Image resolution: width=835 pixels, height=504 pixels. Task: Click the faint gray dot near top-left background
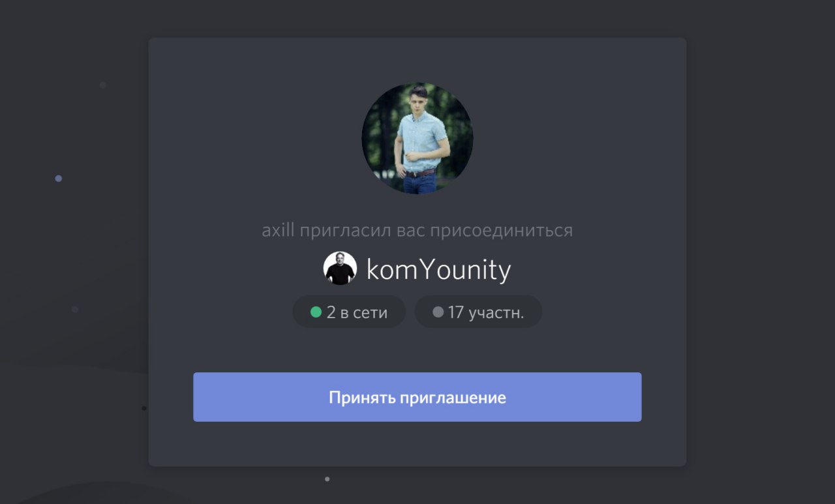[x=103, y=85]
